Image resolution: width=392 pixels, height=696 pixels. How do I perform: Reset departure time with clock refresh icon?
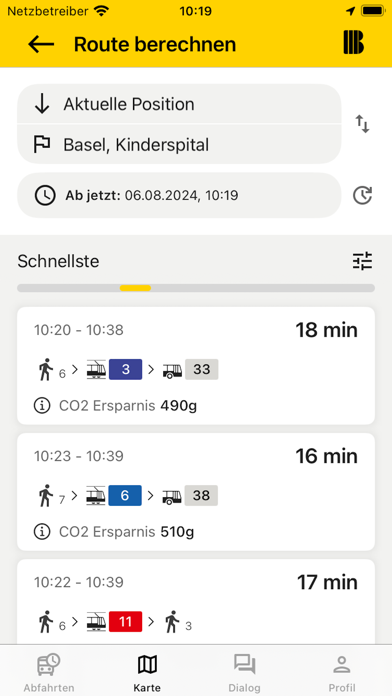click(362, 195)
